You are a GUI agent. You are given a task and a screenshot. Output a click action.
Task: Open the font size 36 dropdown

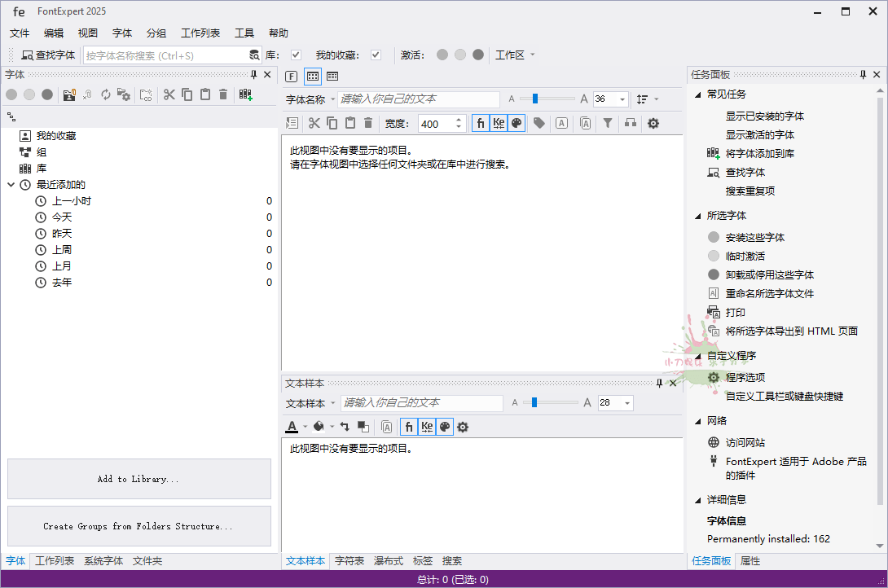(x=622, y=99)
